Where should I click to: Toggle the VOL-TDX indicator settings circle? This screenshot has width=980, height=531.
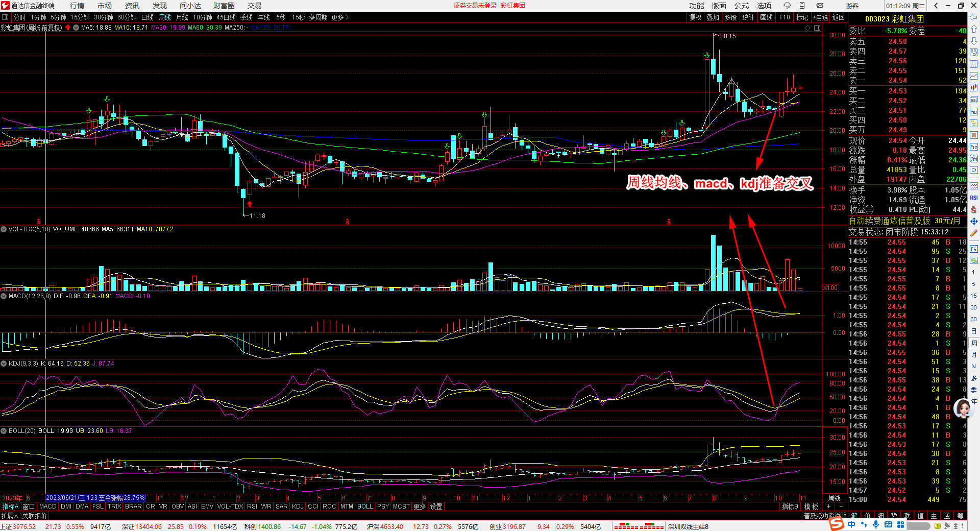click(x=4, y=229)
